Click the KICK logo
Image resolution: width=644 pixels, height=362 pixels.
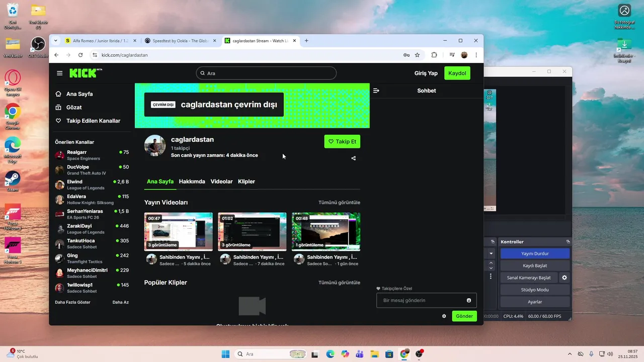pos(86,73)
